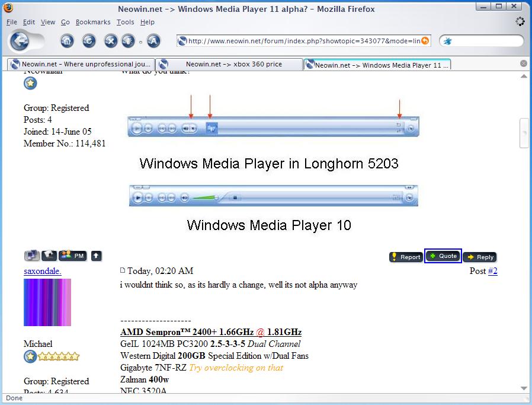Report this post
532x405 pixels.
pyautogui.click(x=406, y=257)
